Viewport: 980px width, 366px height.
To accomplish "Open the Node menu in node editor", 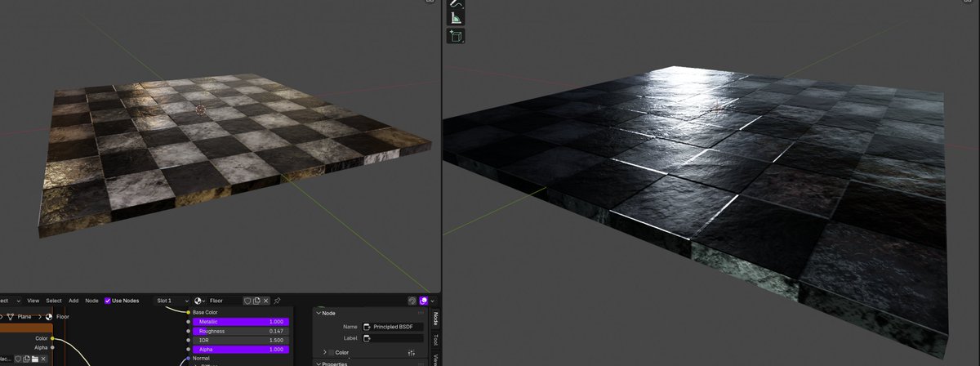I will click(92, 301).
